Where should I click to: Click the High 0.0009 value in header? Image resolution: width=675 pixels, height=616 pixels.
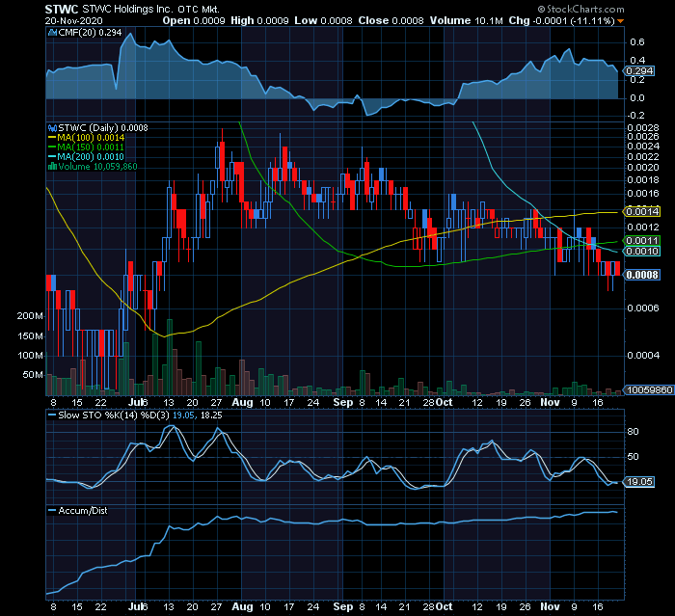click(x=259, y=20)
